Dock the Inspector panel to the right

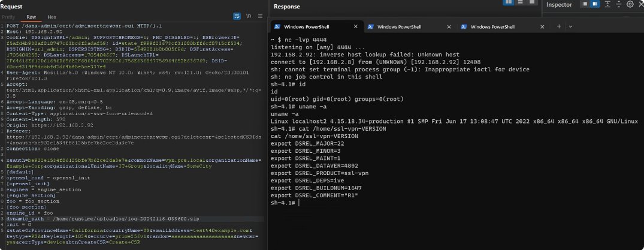(595, 4)
